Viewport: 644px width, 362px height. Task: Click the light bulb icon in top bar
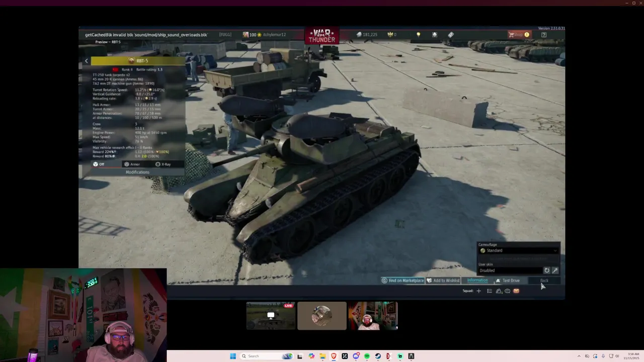(418, 35)
